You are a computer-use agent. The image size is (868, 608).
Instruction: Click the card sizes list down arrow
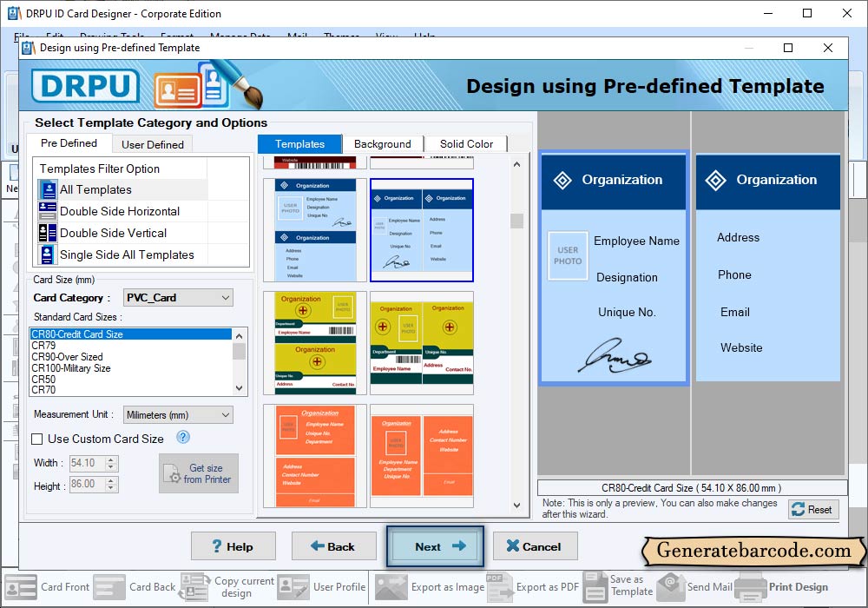pyautogui.click(x=240, y=389)
